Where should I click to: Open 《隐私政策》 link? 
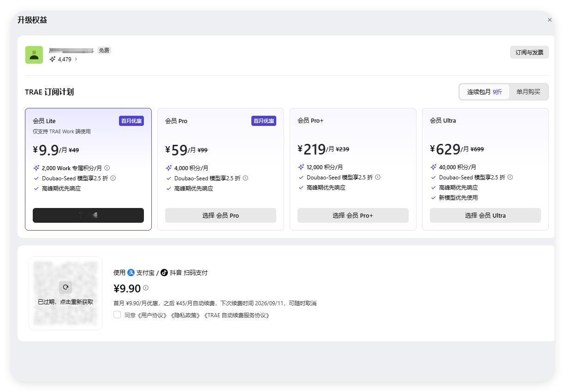tap(185, 315)
